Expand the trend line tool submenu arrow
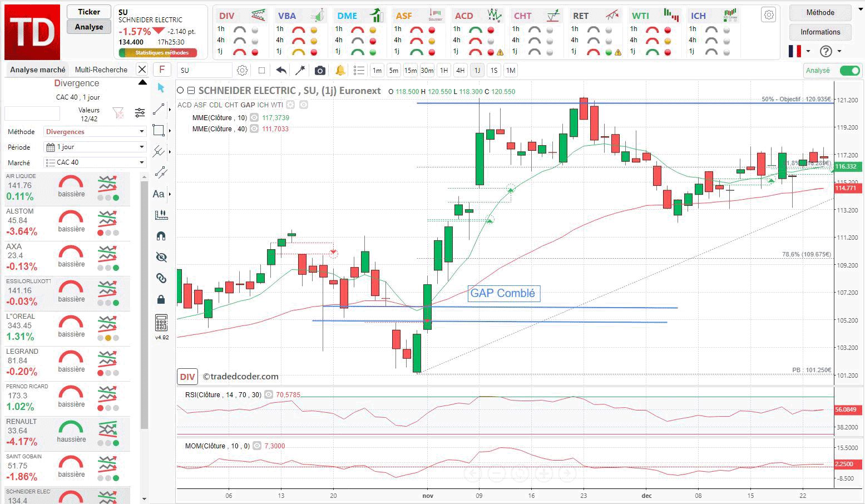Image resolution: width=865 pixels, height=504 pixels. point(170,110)
